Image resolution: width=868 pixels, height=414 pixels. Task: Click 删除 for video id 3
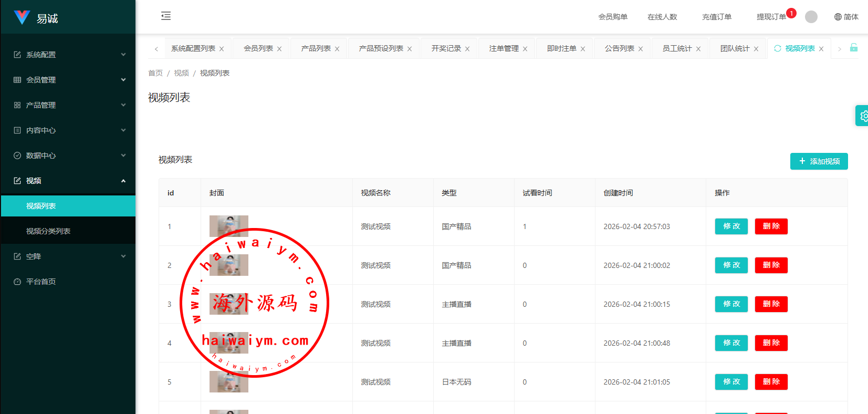(x=771, y=304)
